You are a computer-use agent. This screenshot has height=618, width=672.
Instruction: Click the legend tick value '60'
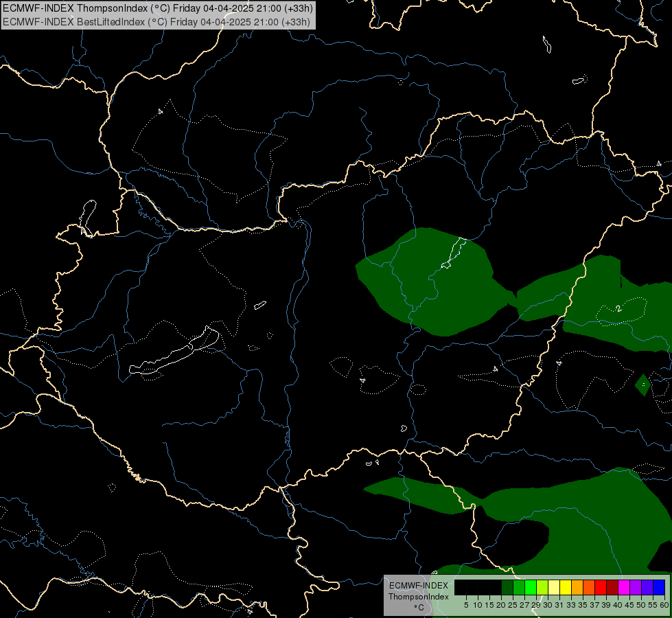click(664, 605)
